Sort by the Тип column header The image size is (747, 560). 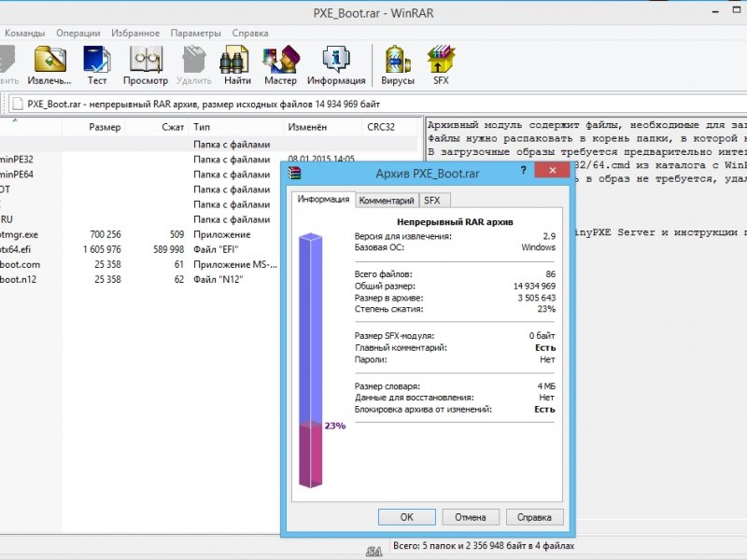(x=235, y=127)
